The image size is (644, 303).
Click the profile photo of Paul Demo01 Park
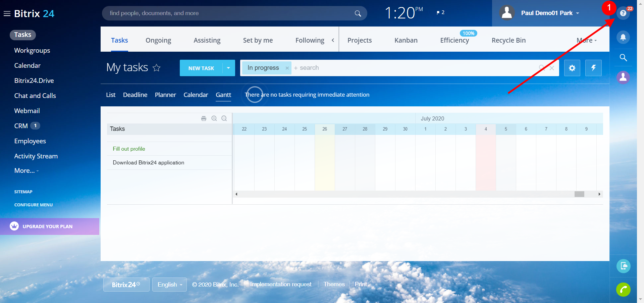pos(507,13)
